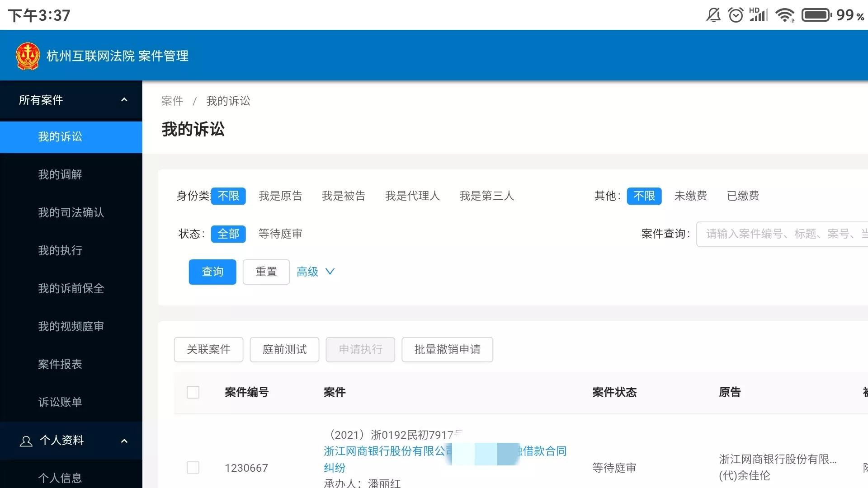Tap the cellular signal icon
Image resolution: width=868 pixels, height=488 pixels.
coord(759,15)
